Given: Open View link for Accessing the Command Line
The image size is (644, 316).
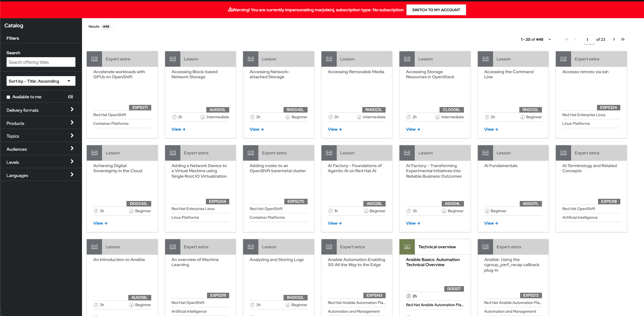Looking at the screenshot, I should pyautogui.click(x=491, y=129).
